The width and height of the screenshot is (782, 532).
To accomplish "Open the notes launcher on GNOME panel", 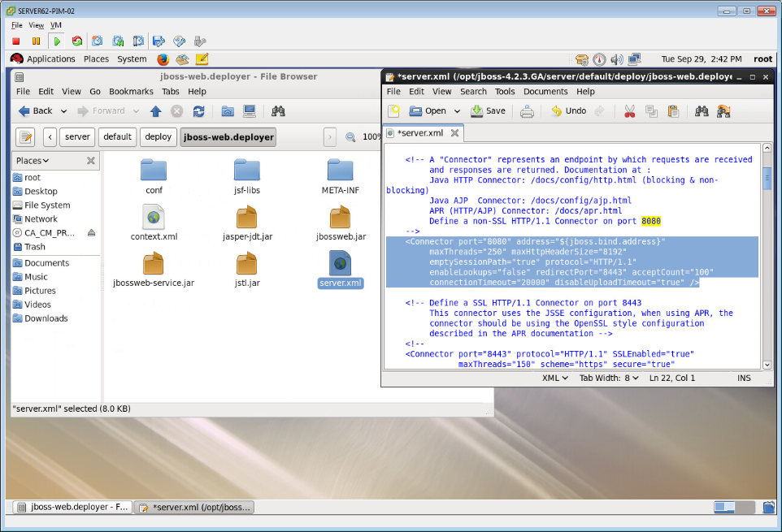I will coord(202,59).
